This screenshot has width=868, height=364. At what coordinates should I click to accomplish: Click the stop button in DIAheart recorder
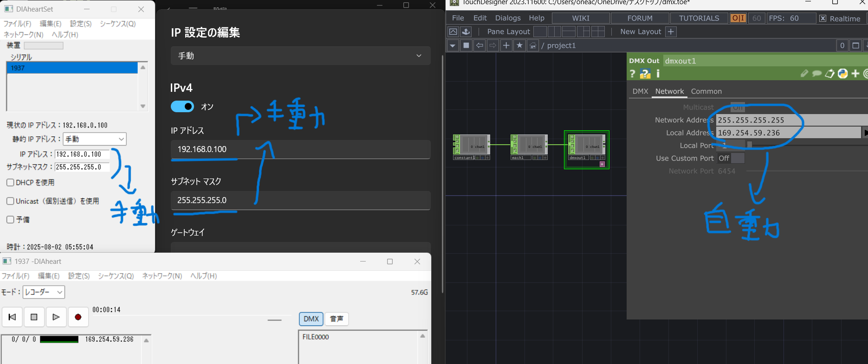point(34,317)
